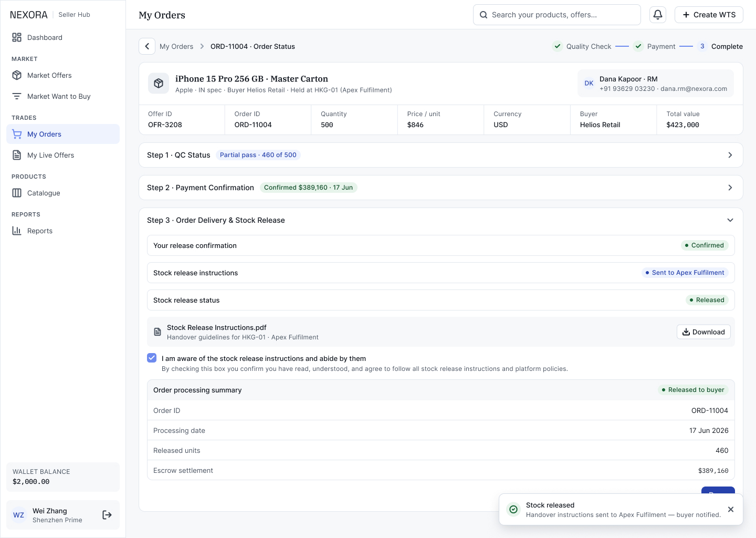Click My Orders breadcrumb link

176,46
